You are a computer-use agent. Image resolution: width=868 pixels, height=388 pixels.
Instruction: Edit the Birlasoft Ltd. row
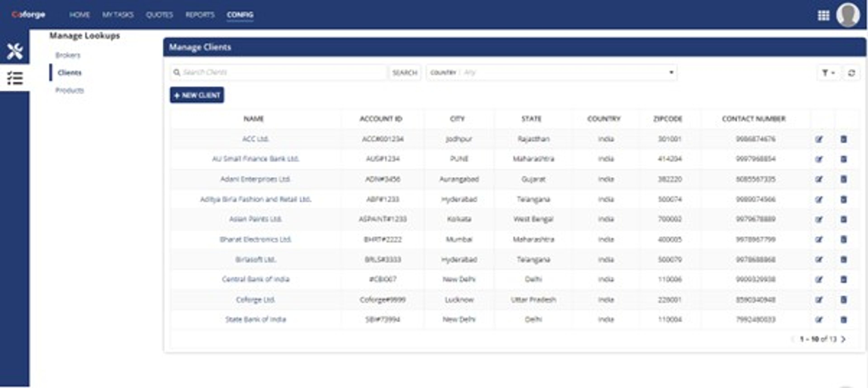819,259
